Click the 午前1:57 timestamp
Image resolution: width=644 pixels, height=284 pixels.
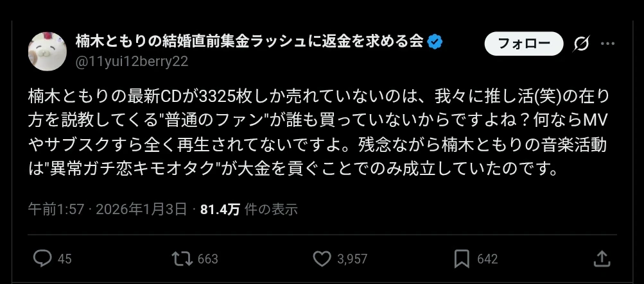coord(56,210)
